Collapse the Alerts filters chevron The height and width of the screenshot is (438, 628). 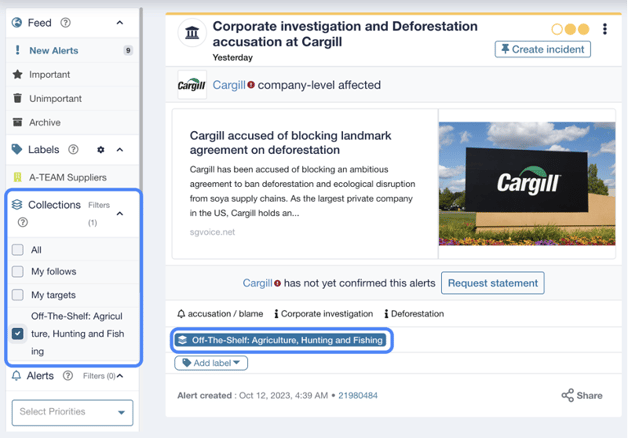pos(120,376)
